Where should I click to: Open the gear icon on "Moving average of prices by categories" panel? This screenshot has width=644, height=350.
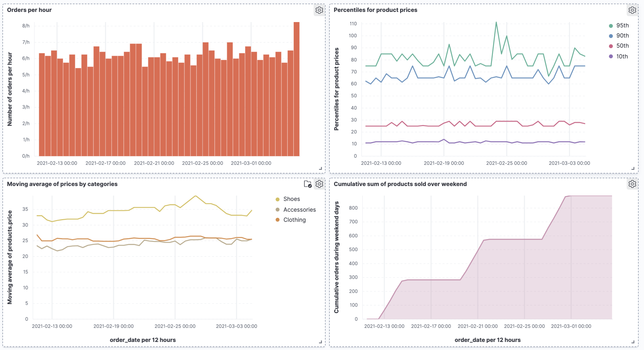click(x=319, y=184)
